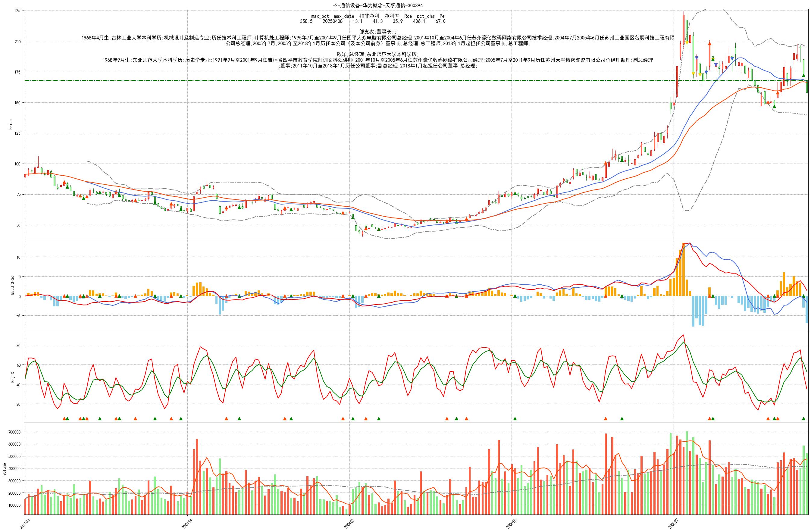This screenshot has height=532, width=811.
Task: Click the max_date value 20250408
Action: 333,21
